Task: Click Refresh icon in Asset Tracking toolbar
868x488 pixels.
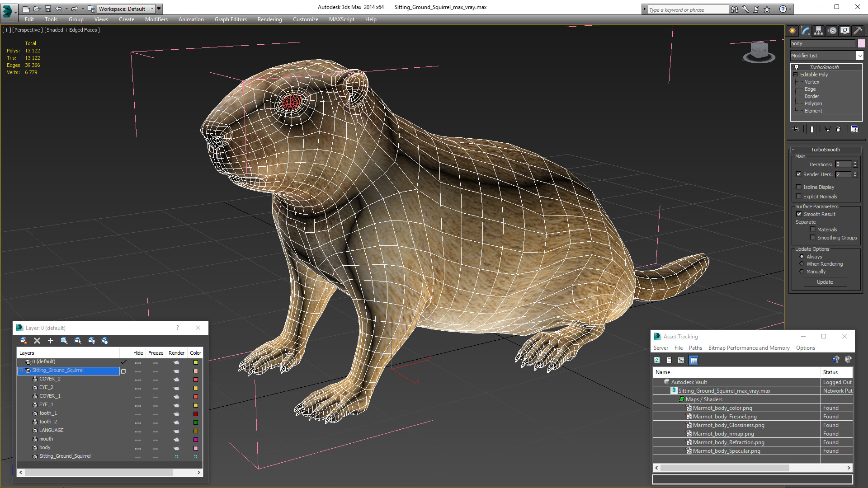Action: pos(657,360)
